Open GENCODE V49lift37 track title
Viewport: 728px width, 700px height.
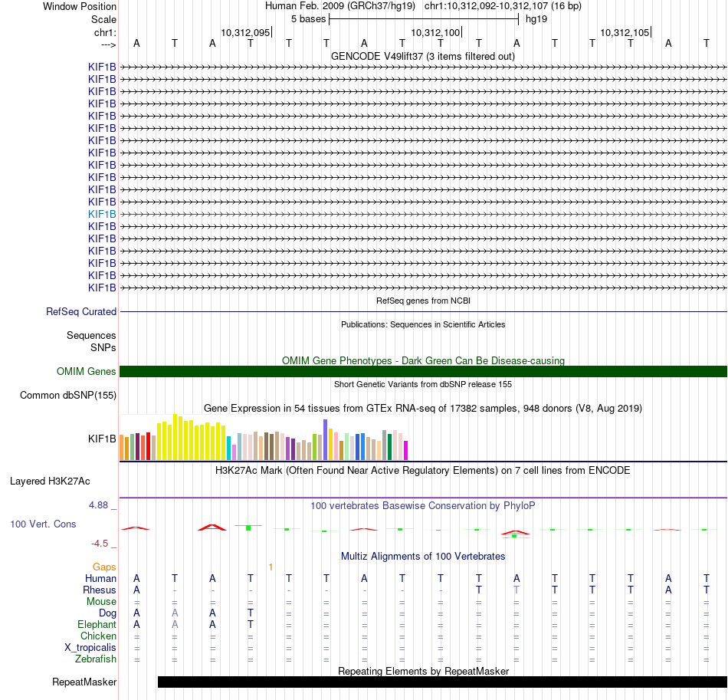click(422, 56)
